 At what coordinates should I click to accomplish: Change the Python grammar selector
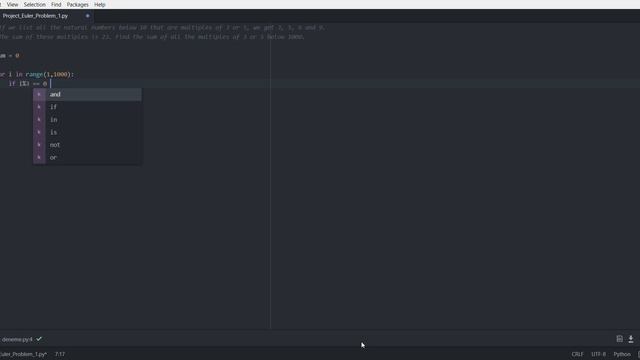(622, 354)
